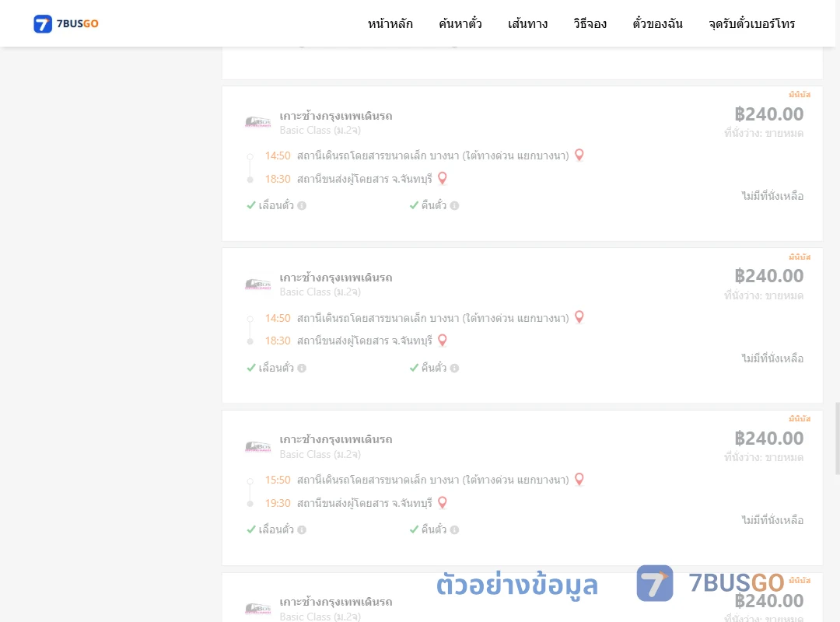Click ไม่มีที่นั่งเหลือ label in the second 14:50 card

pyautogui.click(x=772, y=358)
